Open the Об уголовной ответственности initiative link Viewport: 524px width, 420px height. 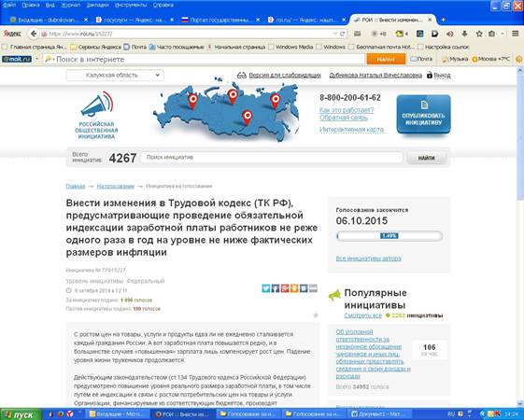pyautogui.click(x=373, y=354)
